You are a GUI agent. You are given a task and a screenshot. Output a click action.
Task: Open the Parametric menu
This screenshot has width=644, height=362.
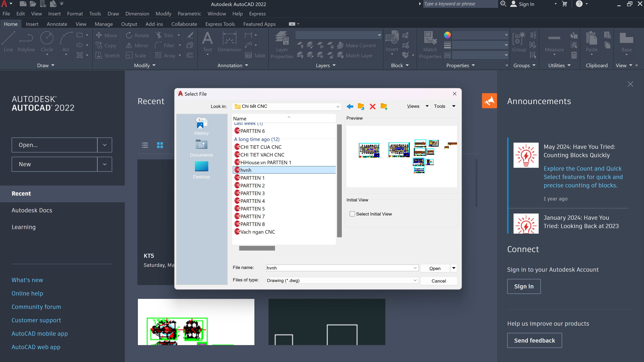[x=189, y=14]
